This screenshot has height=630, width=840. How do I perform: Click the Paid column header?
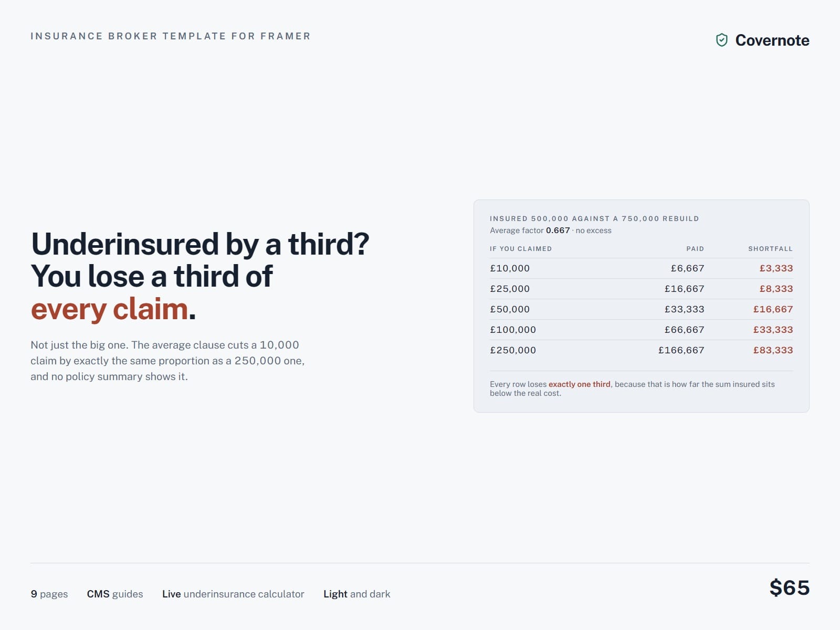click(695, 249)
